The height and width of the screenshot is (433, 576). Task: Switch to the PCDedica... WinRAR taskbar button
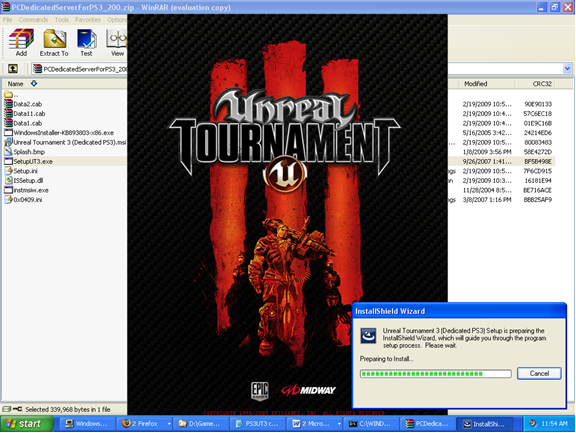click(428, 424)
